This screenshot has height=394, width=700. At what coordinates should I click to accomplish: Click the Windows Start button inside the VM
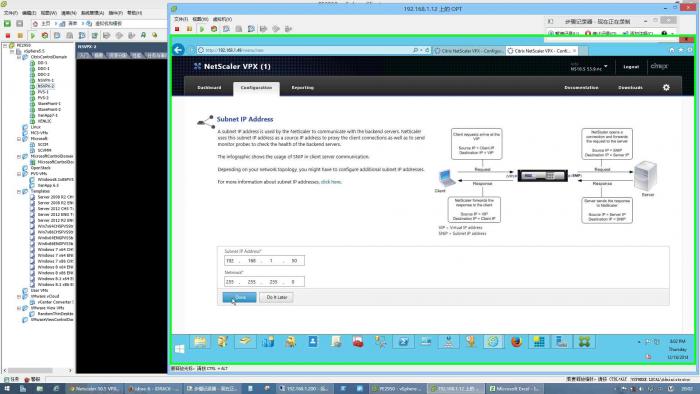[x=179, y=348]
